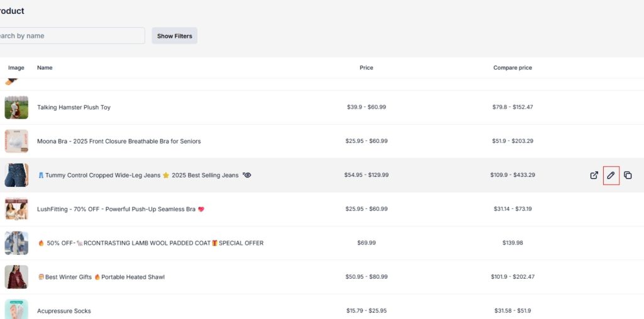644x319 pixels.
Task: Click LushFitting price $25.95 - $60.99
Action: [x=367, y=209]
